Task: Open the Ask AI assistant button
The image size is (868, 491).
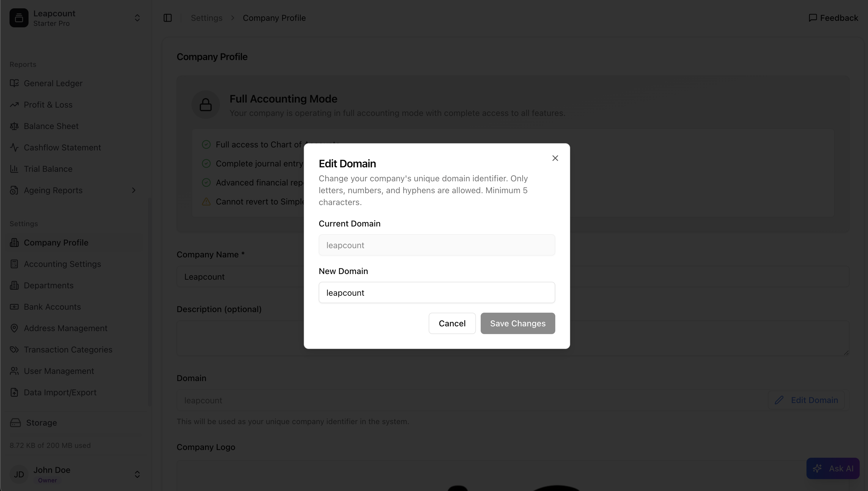Action: [833, 468]
